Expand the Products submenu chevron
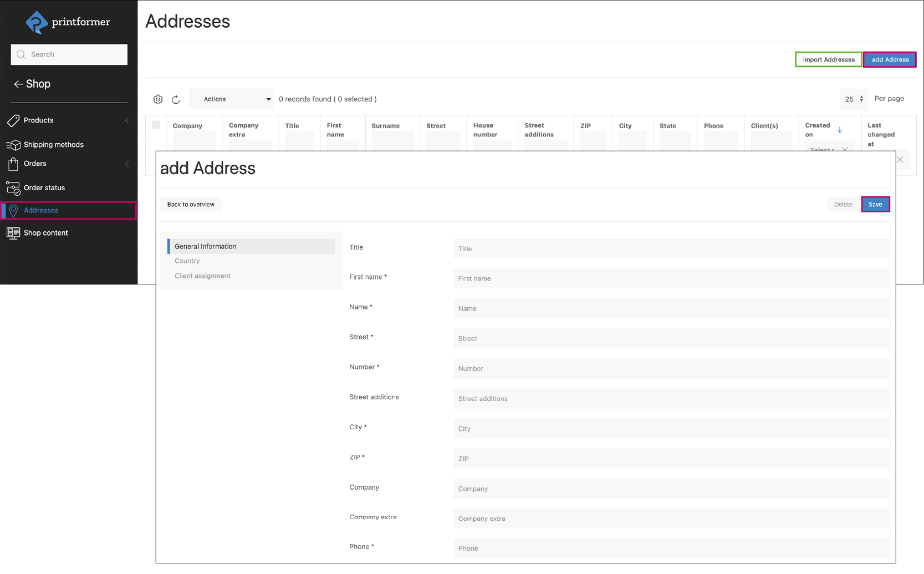 [127, 120]
